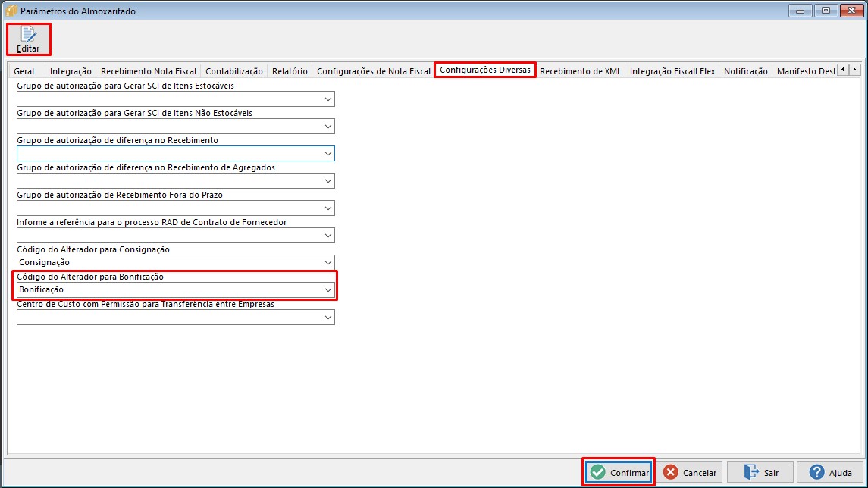Switch to Recebimento de XML tab
868x488 pixels.
580,70
